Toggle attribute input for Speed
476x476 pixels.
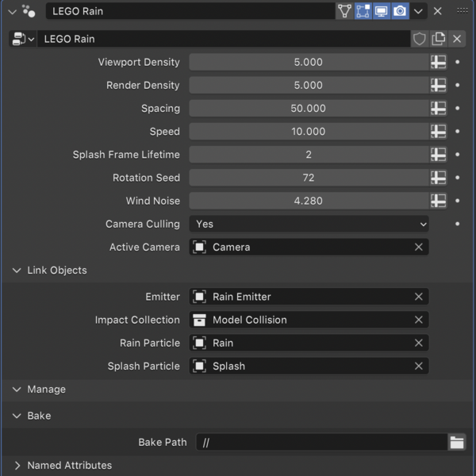point(439,132)
